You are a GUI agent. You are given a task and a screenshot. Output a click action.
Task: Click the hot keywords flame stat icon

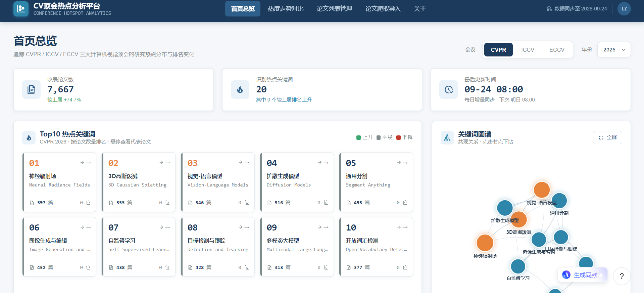coord(240,89)
